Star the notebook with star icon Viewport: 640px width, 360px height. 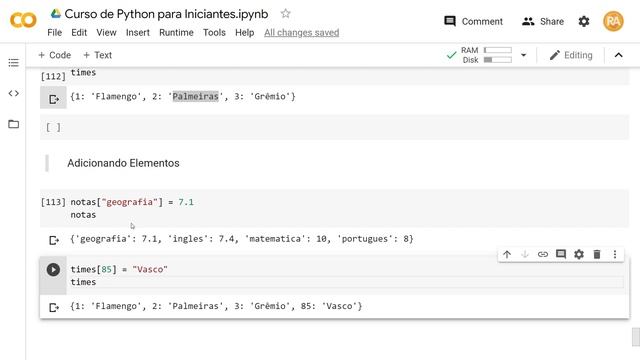pos(285,13)
